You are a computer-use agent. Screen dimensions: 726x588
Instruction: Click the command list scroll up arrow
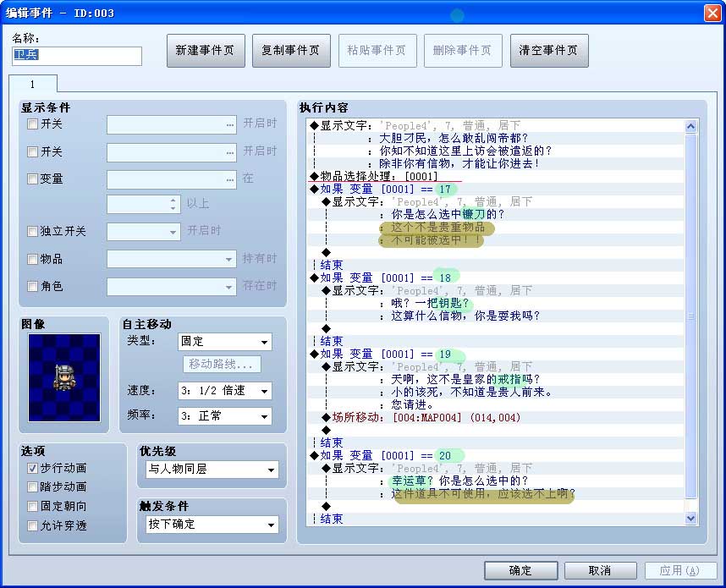(690, 126)
